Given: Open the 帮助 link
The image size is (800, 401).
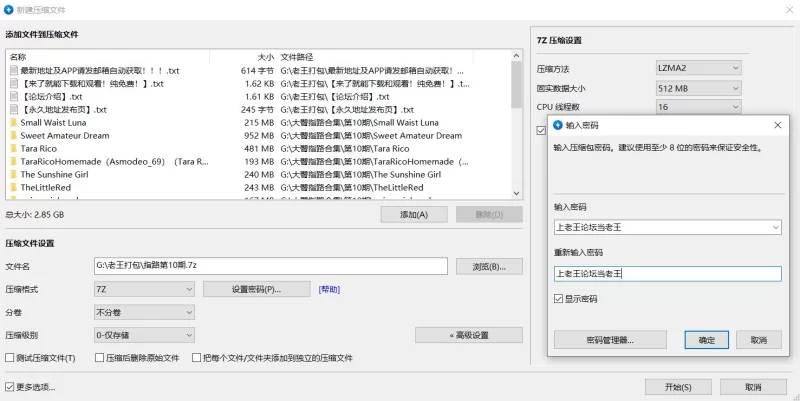Looking at the screenshot, I should [329, 289].
